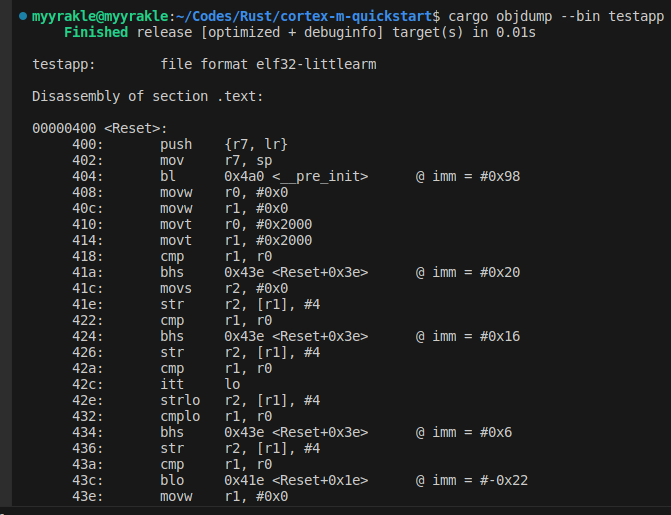Click the '@ imm = #-0x22' comment
671x515 pixels.
[x=472, y=481]
